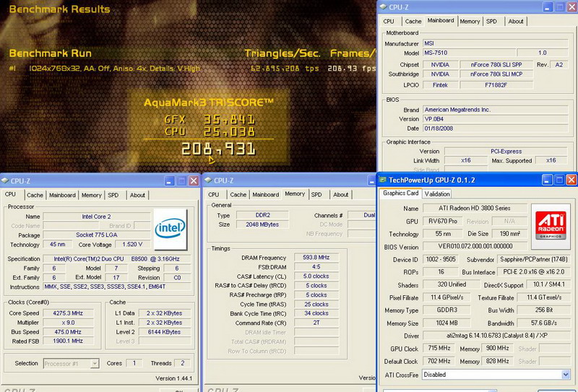Viewport: 578px width, 392px height.
Task: Click memory Size 2048 MBytes field
Action: click(262, 225)
